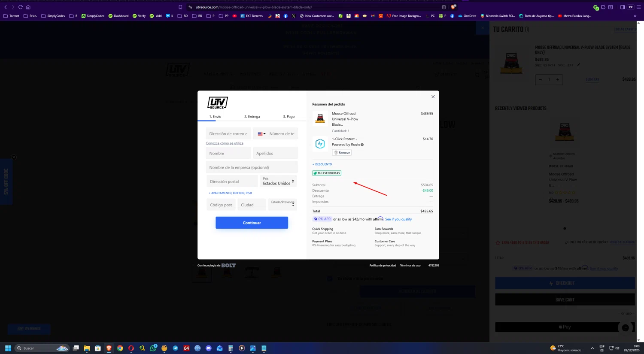Open the browser main menu
644x354 pixels.
pyautogui.click(x=639, y=7)
